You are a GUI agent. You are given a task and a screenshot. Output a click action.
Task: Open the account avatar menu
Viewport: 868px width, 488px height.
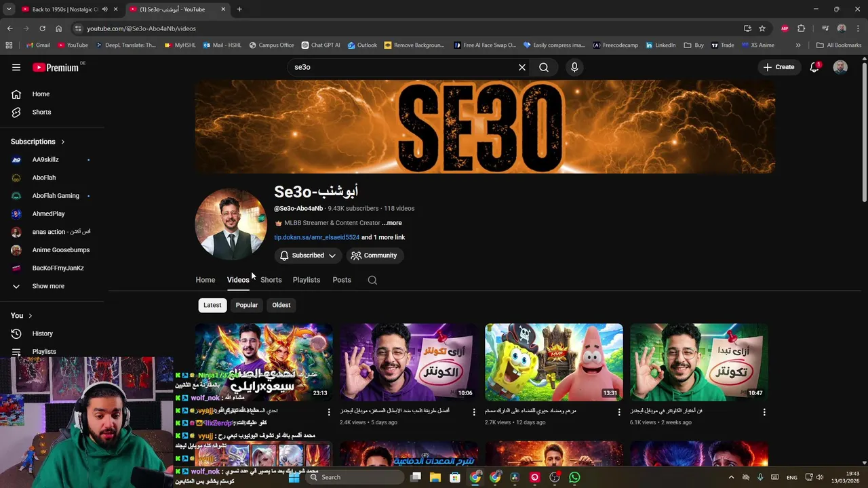point(840,67)
